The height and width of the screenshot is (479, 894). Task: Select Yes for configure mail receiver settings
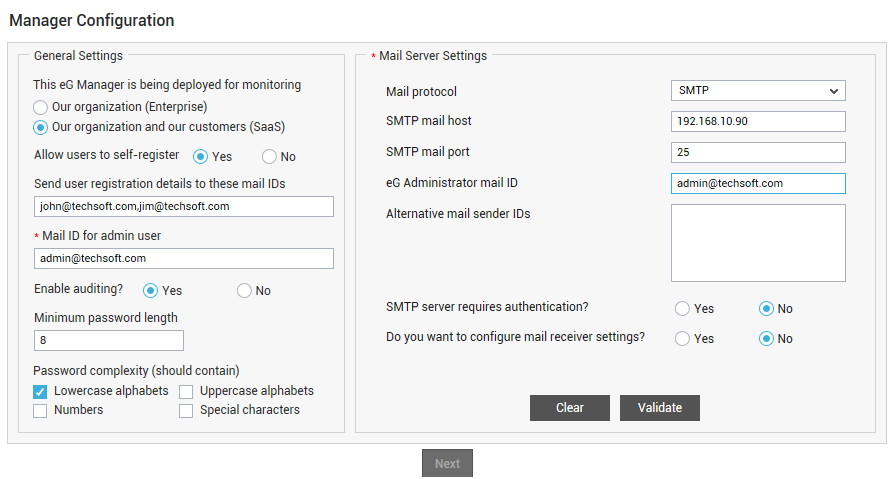(682, 339)
